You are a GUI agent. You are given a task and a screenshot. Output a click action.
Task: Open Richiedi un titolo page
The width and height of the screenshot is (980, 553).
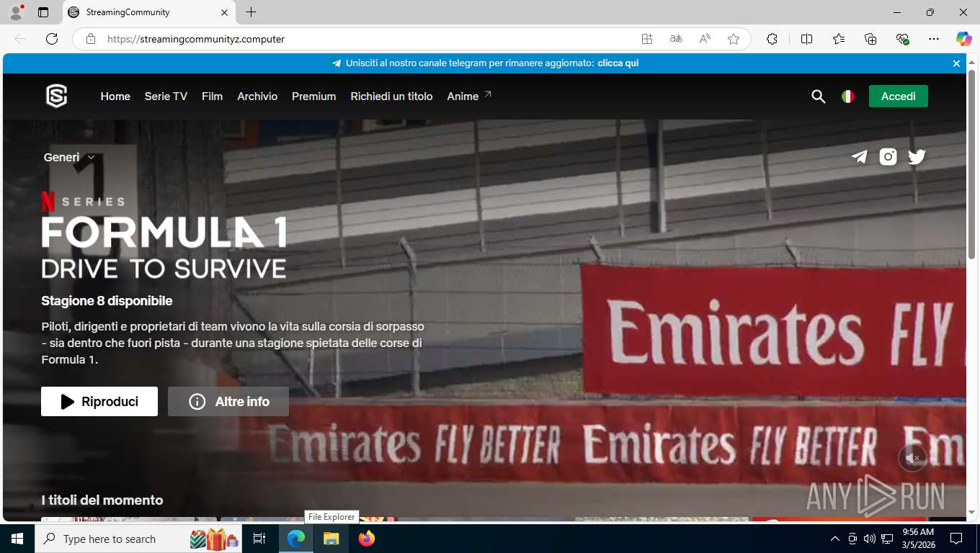pos(391,96)
